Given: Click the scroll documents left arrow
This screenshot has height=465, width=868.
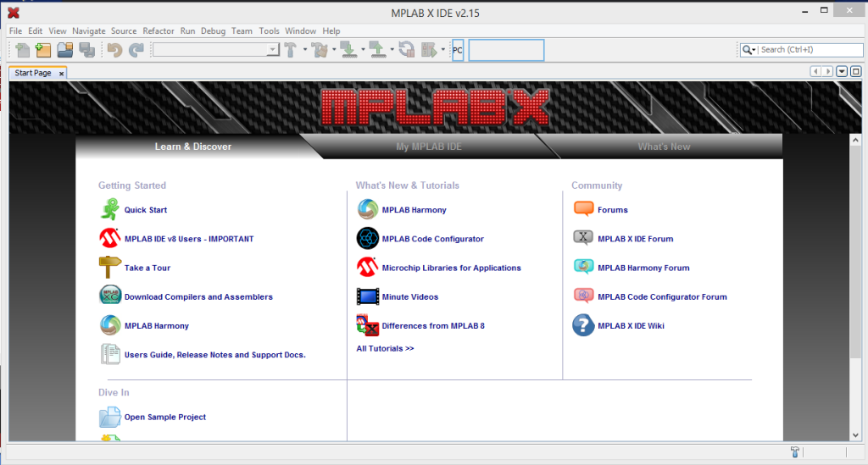Looking at the screenshot, I should [815, 71].
